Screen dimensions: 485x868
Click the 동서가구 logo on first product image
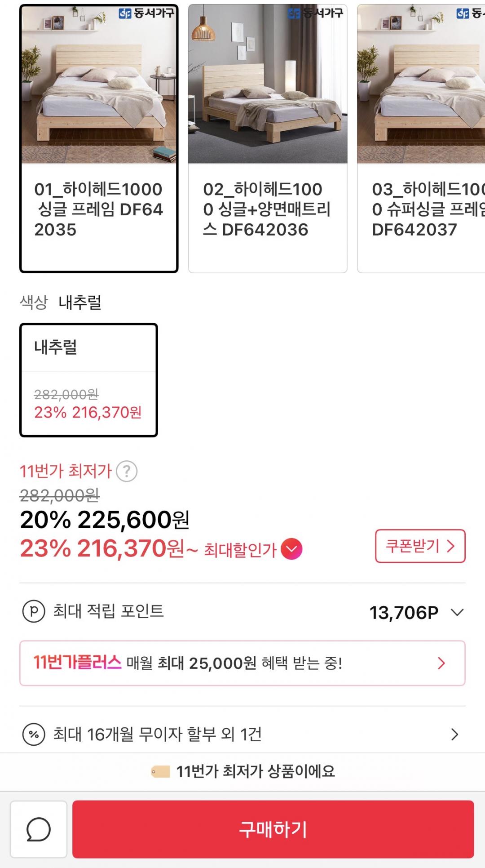146,13
